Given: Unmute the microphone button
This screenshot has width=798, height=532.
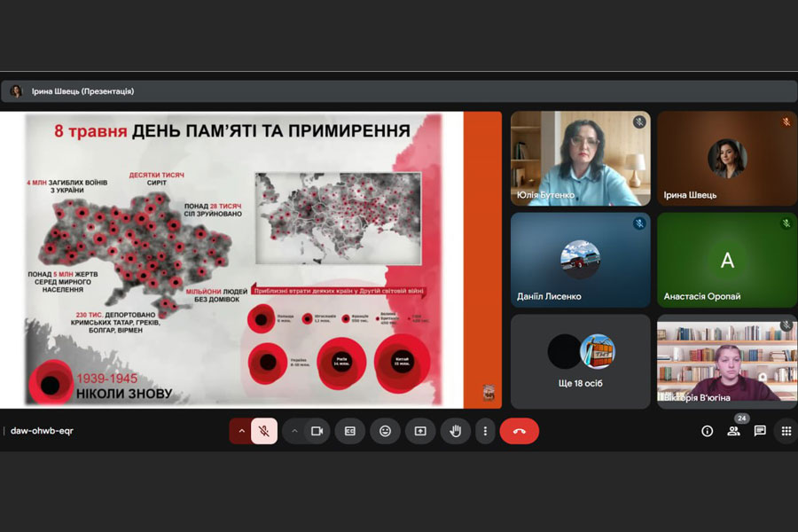Looking at the screenshot, I should [264, 431].
